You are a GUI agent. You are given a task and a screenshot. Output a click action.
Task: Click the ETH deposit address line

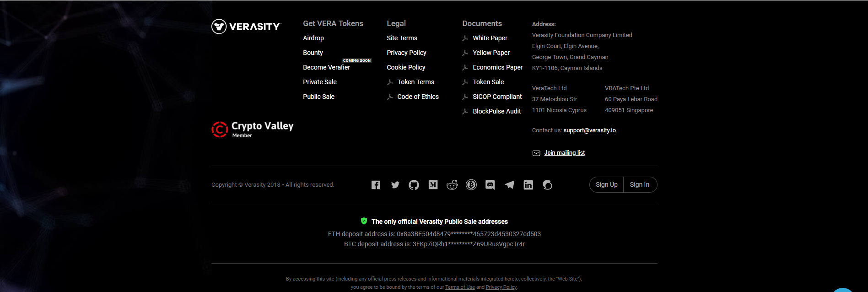434,234
